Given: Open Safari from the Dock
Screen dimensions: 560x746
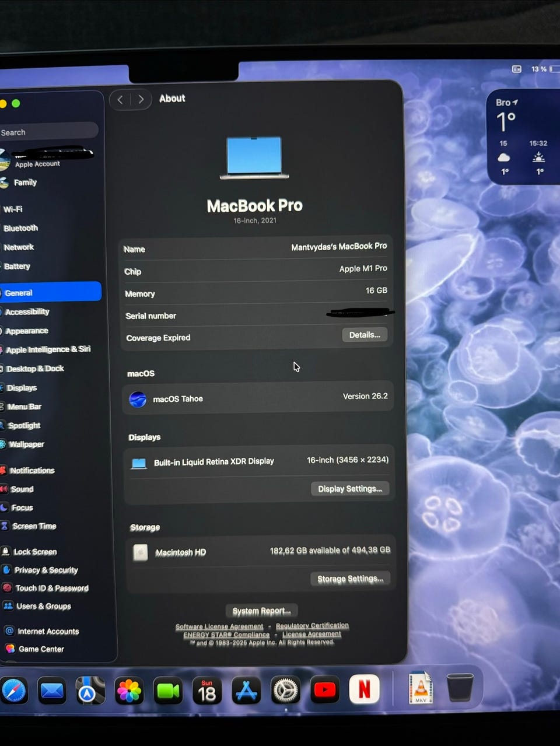Looking at the screenshot, I should coord(13,692).
